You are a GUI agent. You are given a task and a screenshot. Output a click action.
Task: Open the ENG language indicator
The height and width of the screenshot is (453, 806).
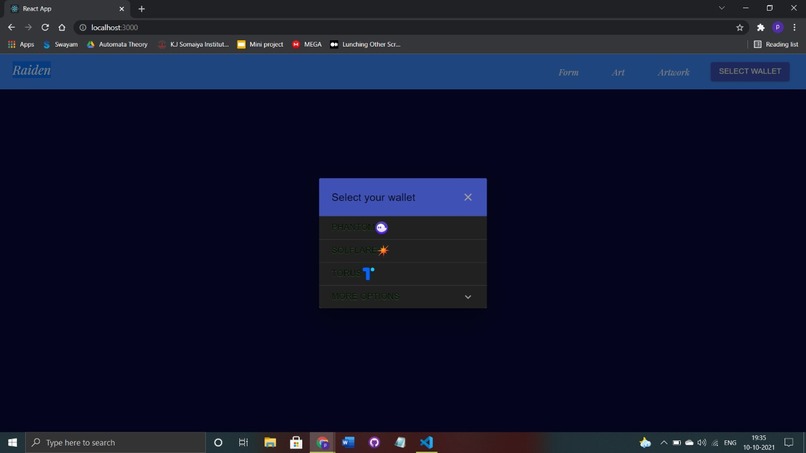[730, 443]
